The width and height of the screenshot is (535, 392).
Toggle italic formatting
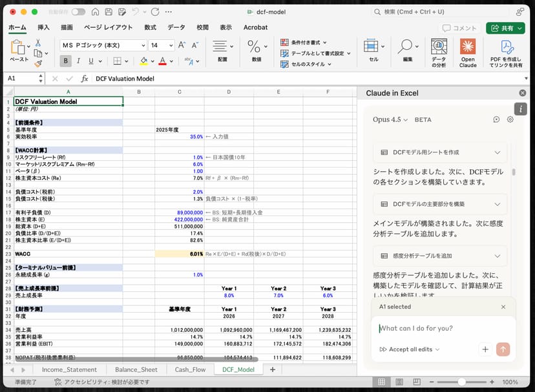pyautogui.click(x=78, y=61)
